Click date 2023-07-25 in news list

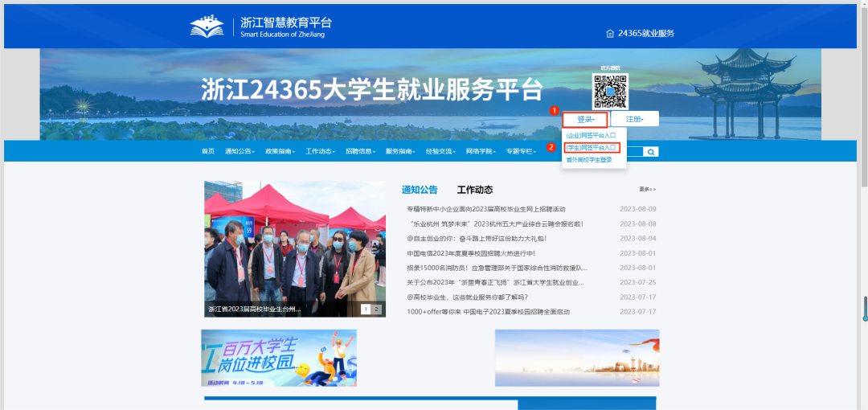pos(637,282)
